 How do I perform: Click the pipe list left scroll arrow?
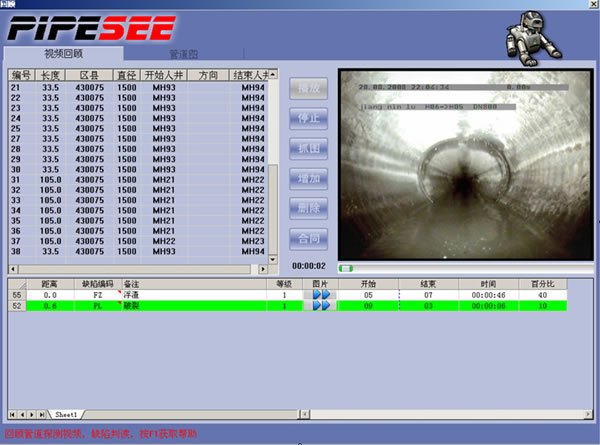coord(13,269)
